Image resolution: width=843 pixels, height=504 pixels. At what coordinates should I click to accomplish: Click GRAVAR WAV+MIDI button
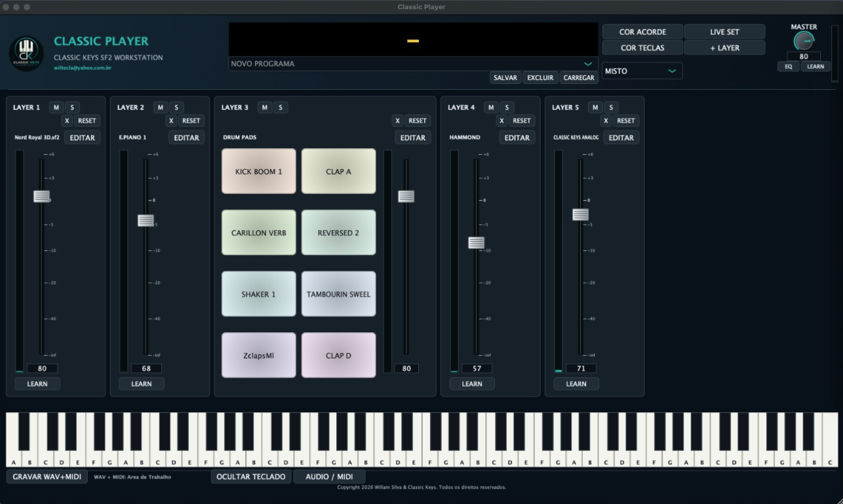pyautogui.click(x=47, y=476)
